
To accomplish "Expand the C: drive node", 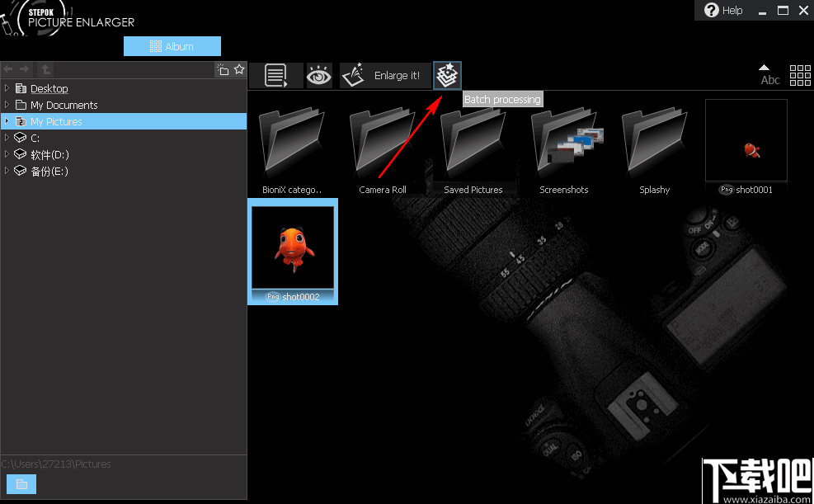I will click(7, 138).
